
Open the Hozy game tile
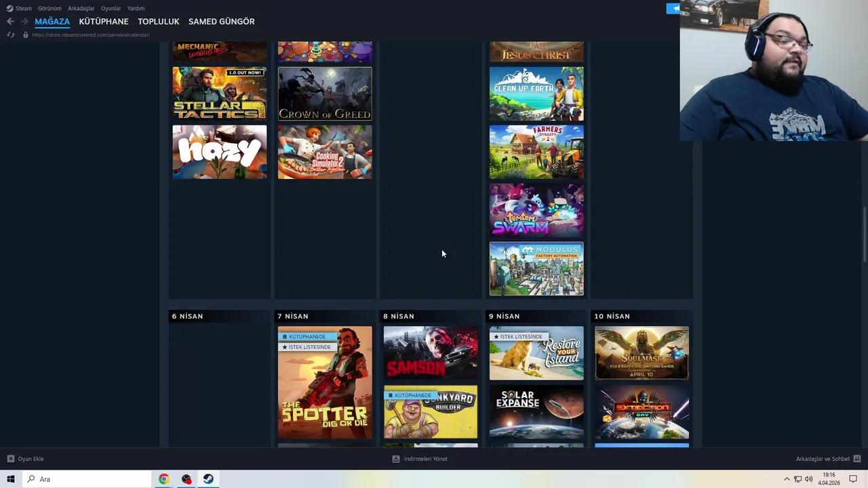tap(220, 152)
